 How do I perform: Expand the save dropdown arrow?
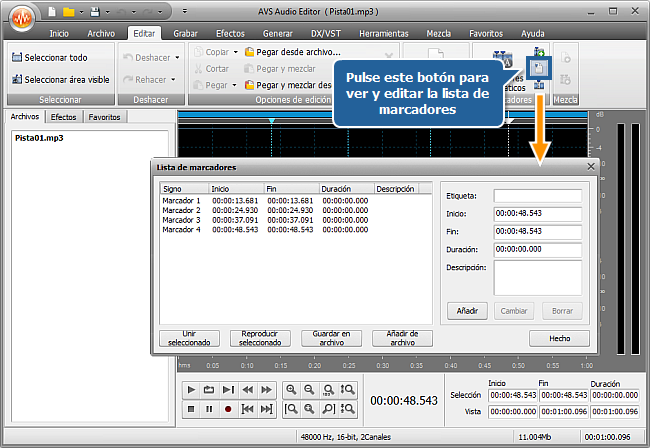[x=107, y=12]
